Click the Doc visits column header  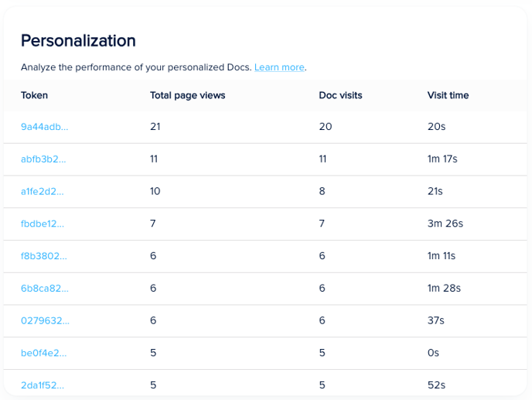pos(340,95)
